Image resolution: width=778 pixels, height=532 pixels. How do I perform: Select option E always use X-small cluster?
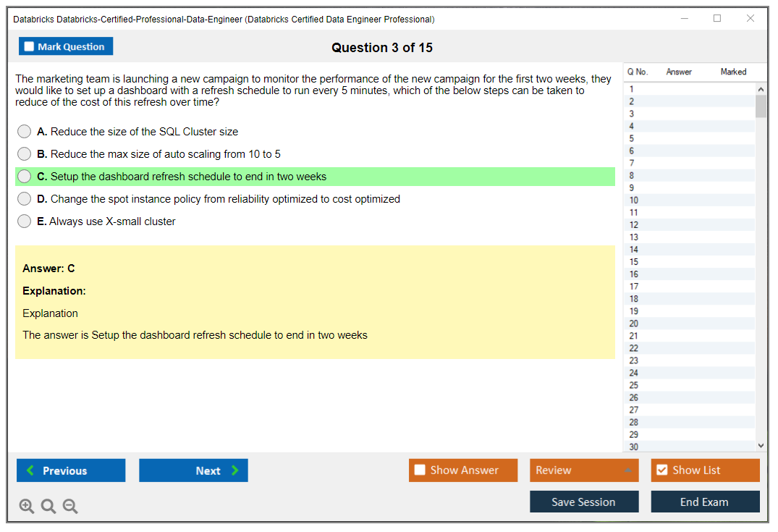(25, 221)
